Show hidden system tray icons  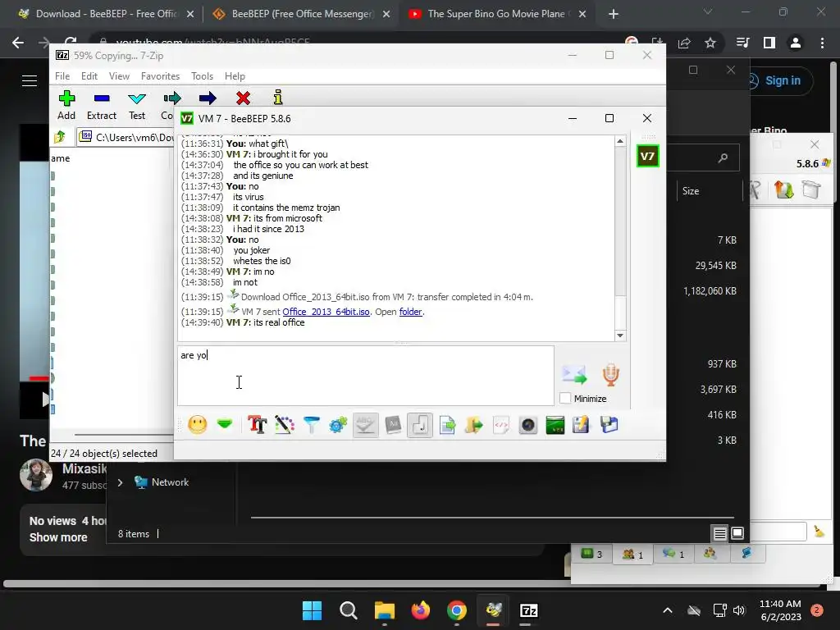click(668, 610)
